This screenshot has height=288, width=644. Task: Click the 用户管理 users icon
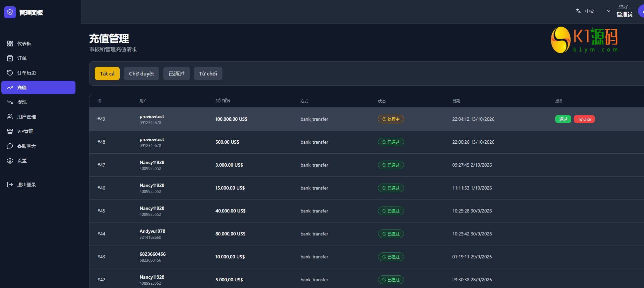click(10, 117)
